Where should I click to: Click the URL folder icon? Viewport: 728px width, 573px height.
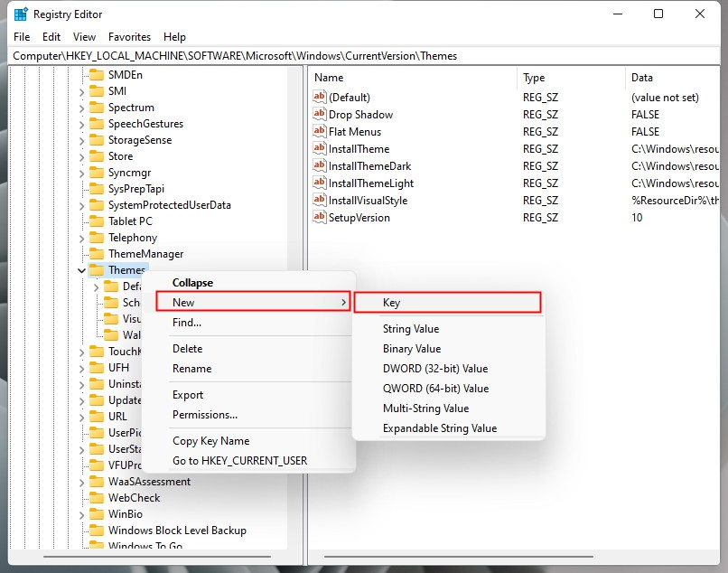[x=96, y=417]
